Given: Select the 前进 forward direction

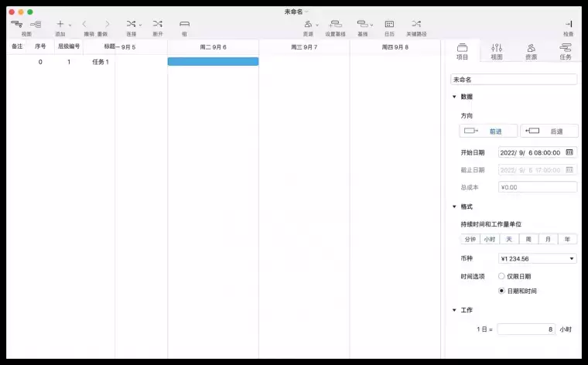Looking at the screenshot, I should click(x=488, y=131).
